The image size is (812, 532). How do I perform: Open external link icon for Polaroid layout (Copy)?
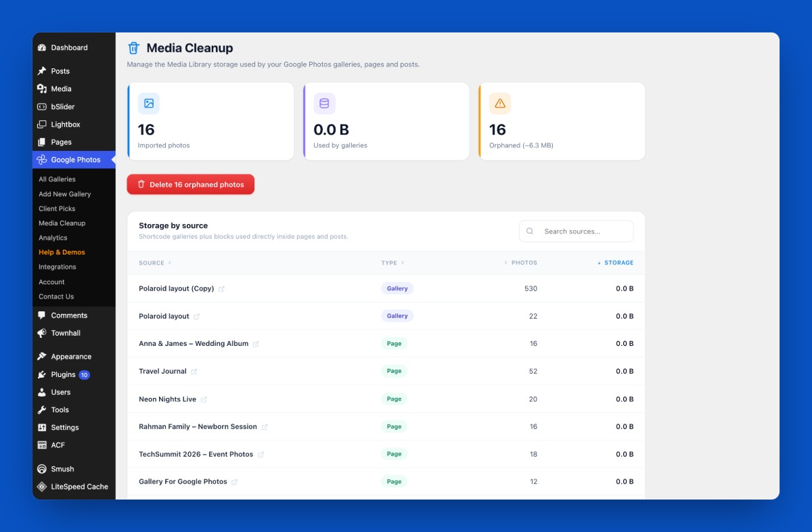pyautogui.click(x=221, y=289)
